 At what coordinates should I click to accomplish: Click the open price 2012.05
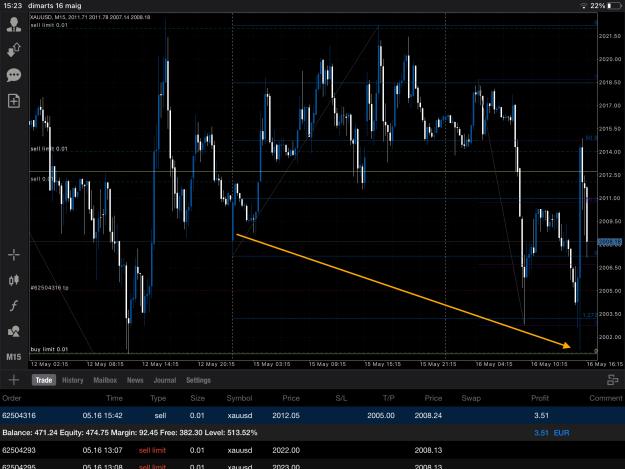click(x=286, y=415)
